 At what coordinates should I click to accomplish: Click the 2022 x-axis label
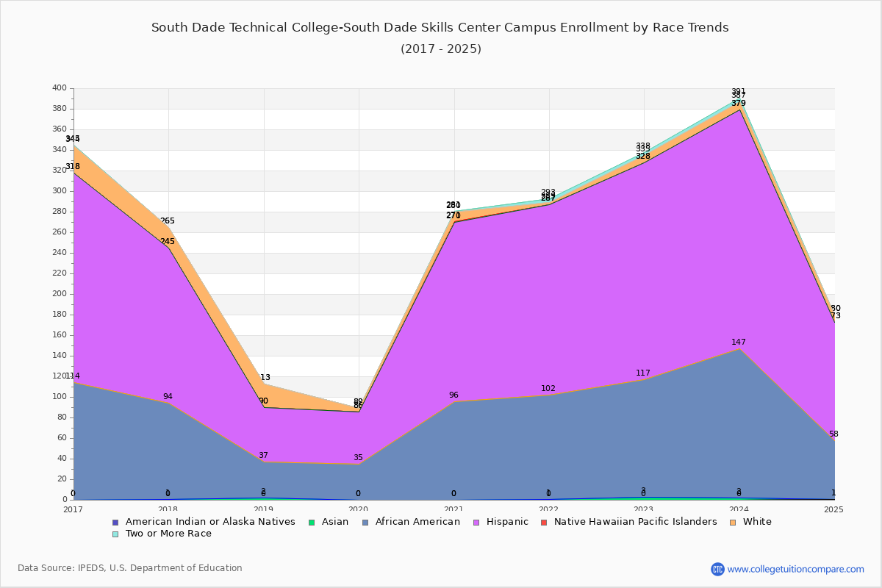click(x=549, y=509)
